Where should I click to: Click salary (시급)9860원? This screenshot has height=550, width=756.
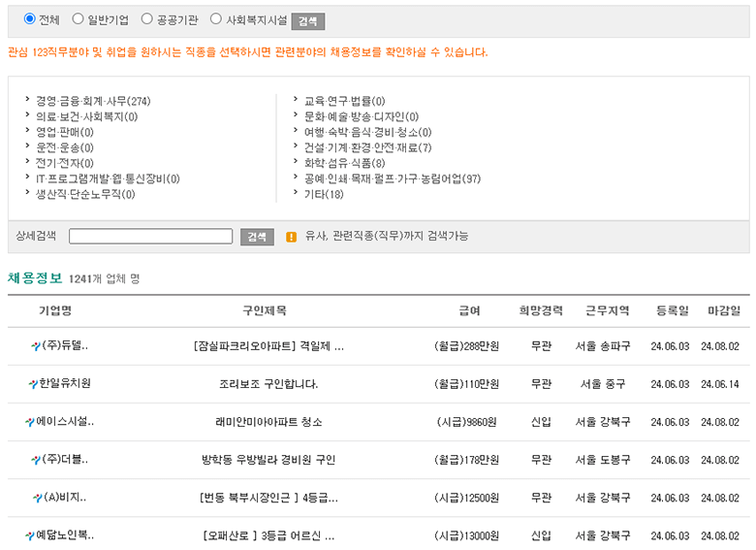pos(467,422)
